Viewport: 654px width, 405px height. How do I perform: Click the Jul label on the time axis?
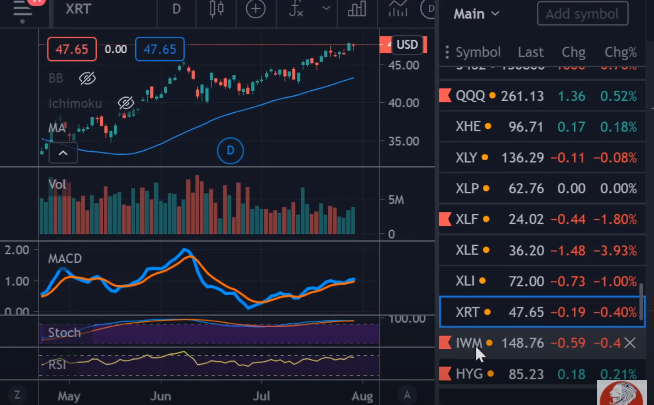point(262,396)
